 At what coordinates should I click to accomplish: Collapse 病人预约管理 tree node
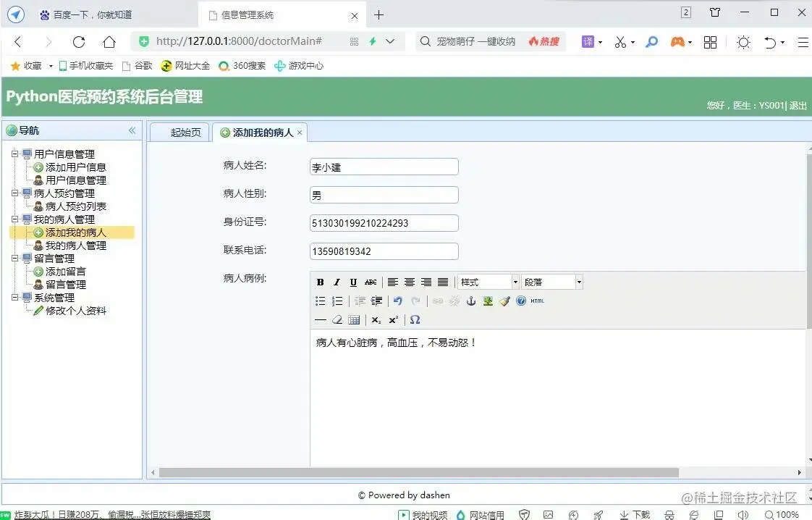point(15,193)
